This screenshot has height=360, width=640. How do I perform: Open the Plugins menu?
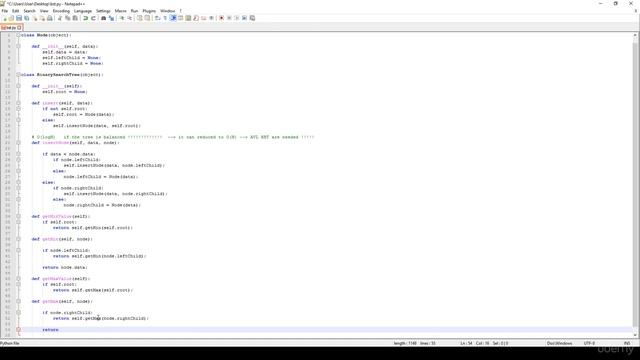(149, 11)
